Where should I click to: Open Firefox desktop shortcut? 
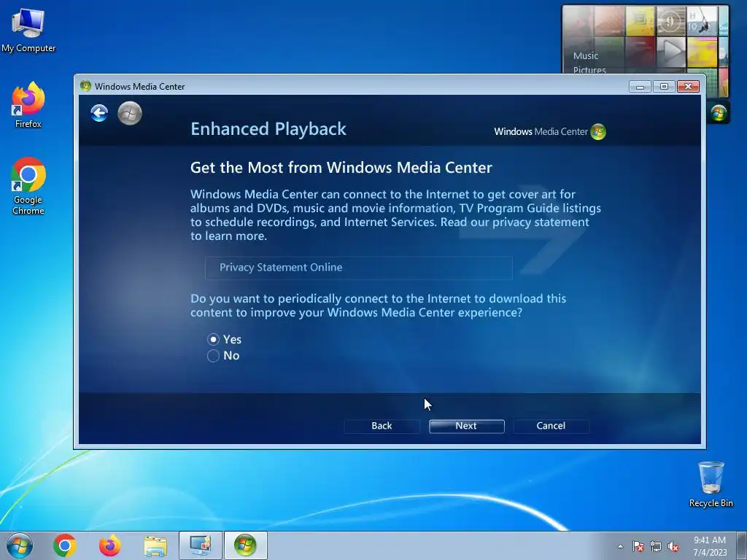point(28,104)
